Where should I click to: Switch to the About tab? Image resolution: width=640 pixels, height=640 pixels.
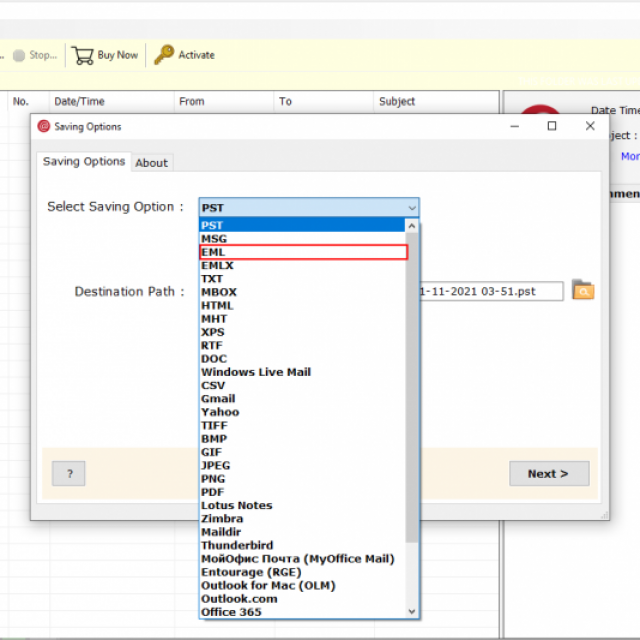(x=151, y=163)
